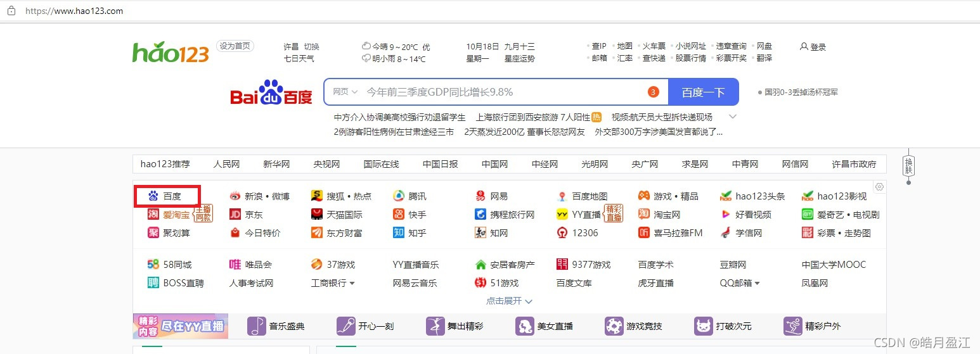Click the 游戏竞技 gear icon

614,326
